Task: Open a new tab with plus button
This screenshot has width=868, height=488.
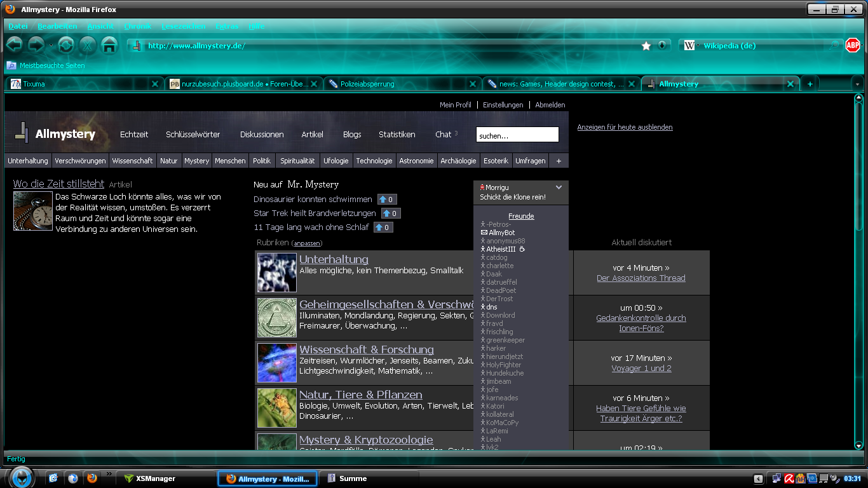Action: [x=810, y=84]
